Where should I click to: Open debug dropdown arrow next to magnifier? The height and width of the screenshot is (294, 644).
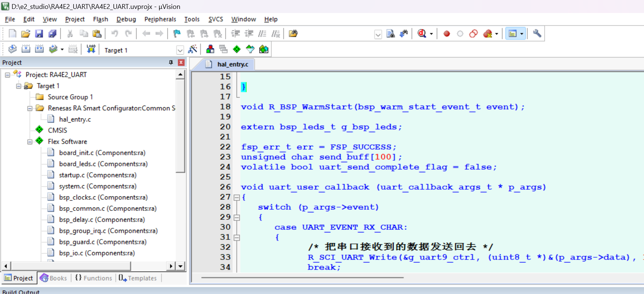431,34
